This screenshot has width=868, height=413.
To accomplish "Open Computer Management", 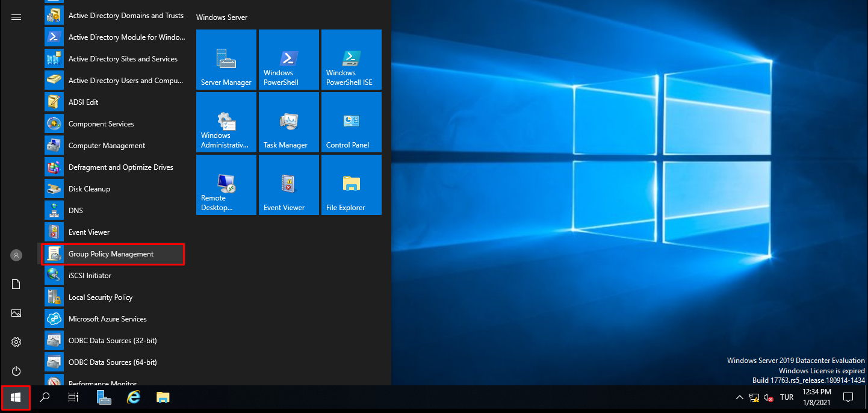I will click(114, 146).
